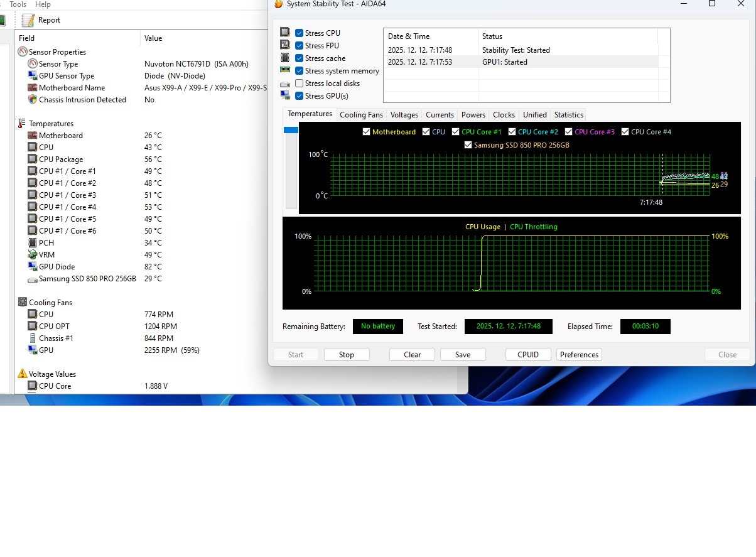Click the Report icon in AIDA64 toolbar
Image resolution: width=756 pixels, height=557 pixels.
tap(28, 20)
